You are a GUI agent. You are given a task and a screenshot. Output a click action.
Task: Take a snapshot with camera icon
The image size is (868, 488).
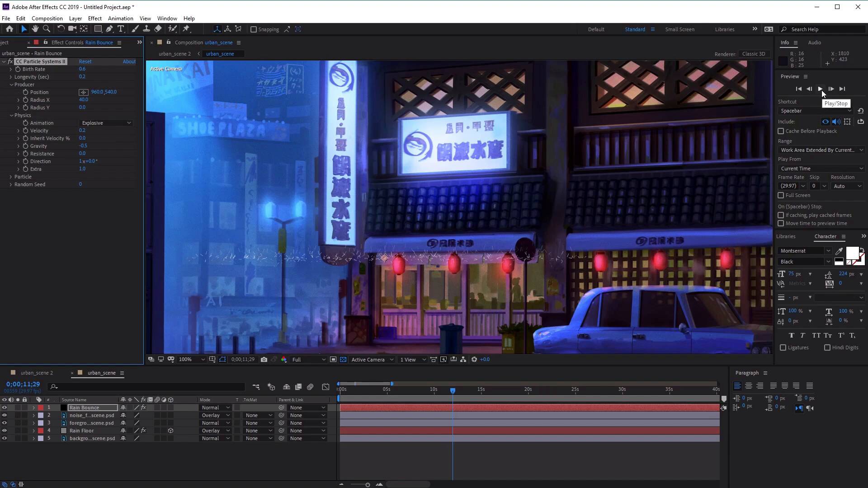[264, 360]
